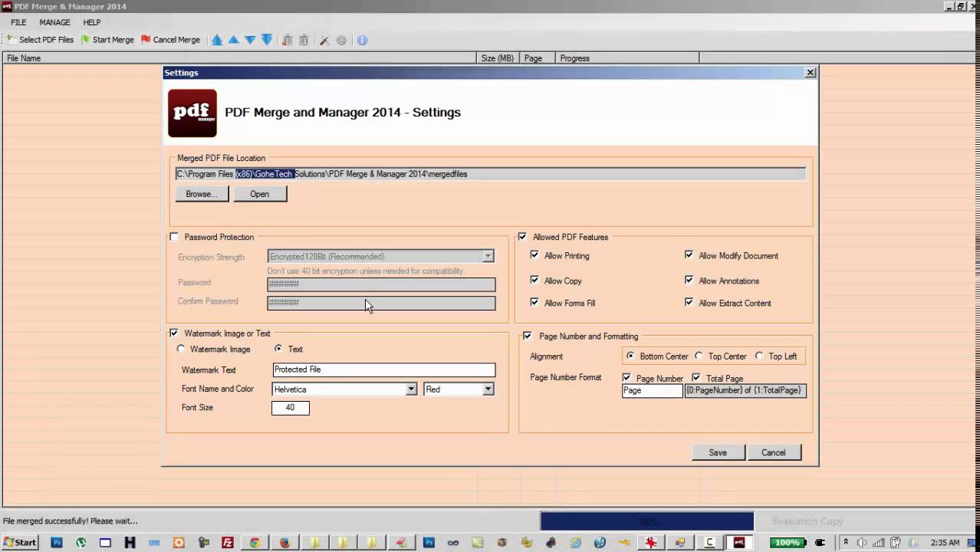
Task: Click the bold H quick launch icon
Action: coord(130,543)
